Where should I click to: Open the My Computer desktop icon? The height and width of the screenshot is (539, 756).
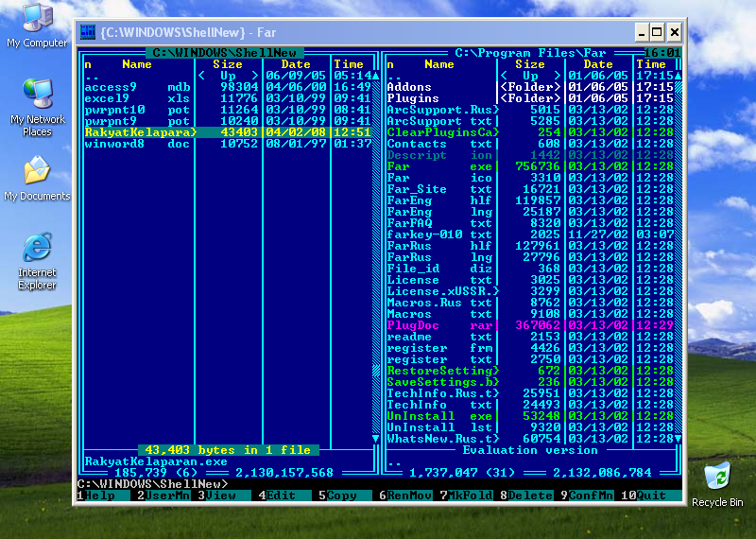(37, 26)
